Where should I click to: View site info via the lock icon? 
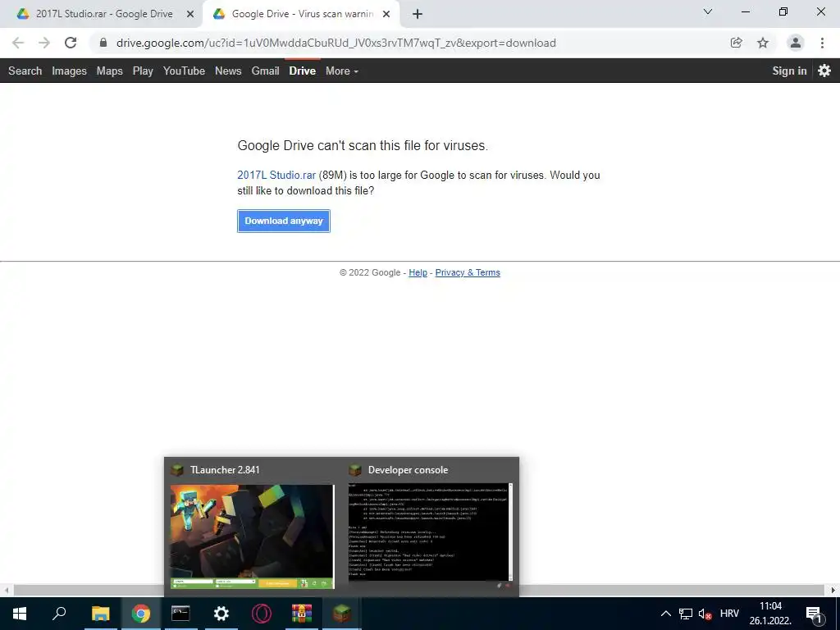pyautogui.click(x=103, y=43)
